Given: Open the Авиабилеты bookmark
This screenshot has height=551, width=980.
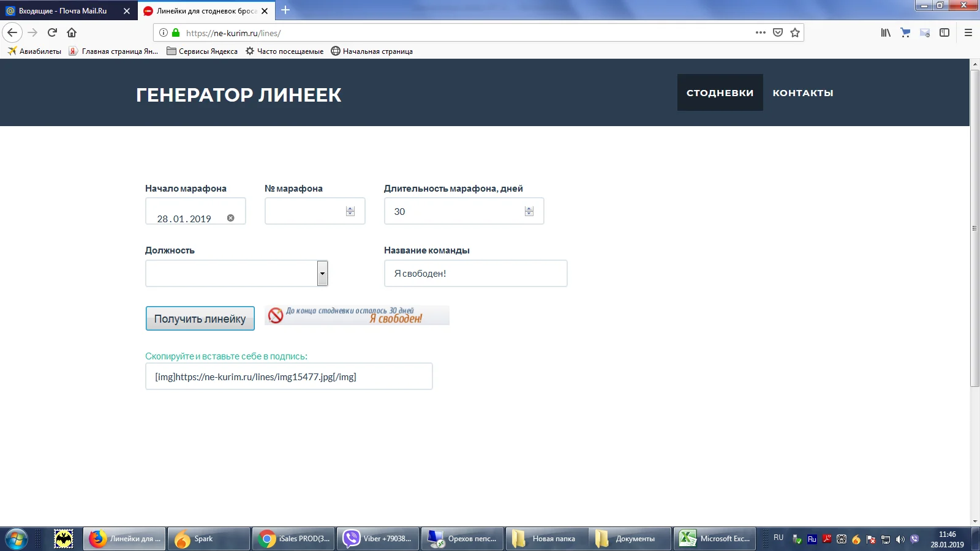Looking at the screenshot, I should [x=34, y=51].
